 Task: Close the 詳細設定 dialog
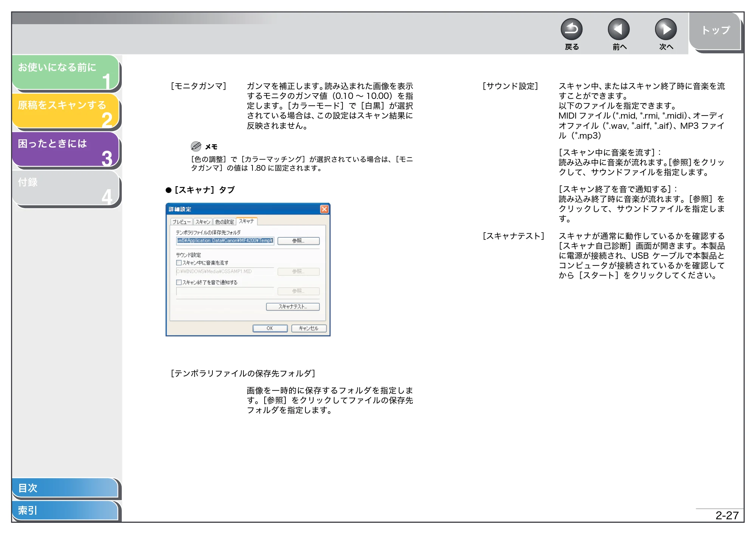324,209
